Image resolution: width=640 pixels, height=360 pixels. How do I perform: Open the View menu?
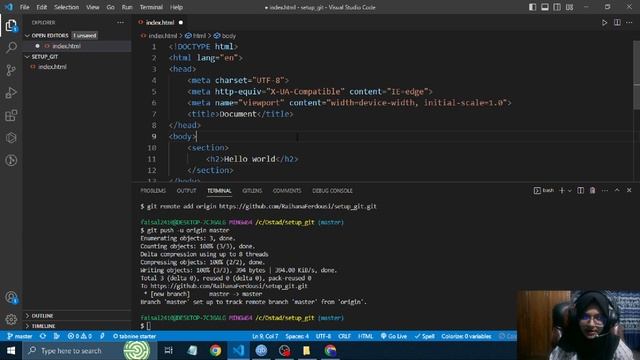coord(93,7)
